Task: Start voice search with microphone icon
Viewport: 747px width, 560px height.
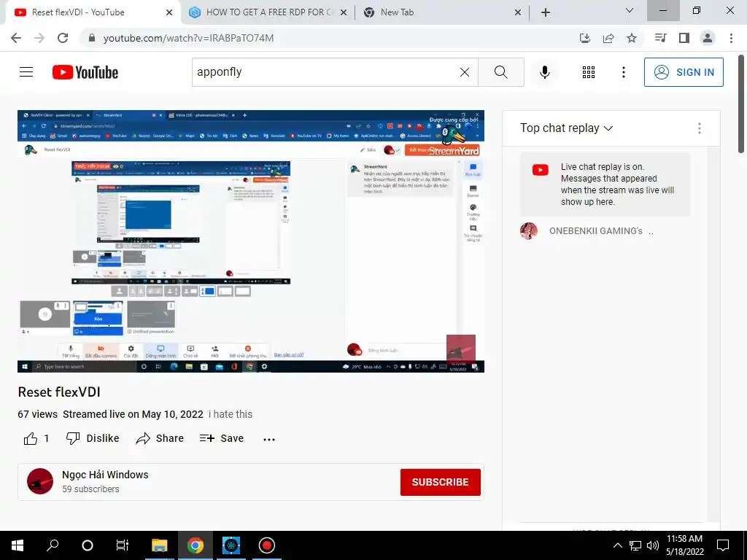Action: 544,72
